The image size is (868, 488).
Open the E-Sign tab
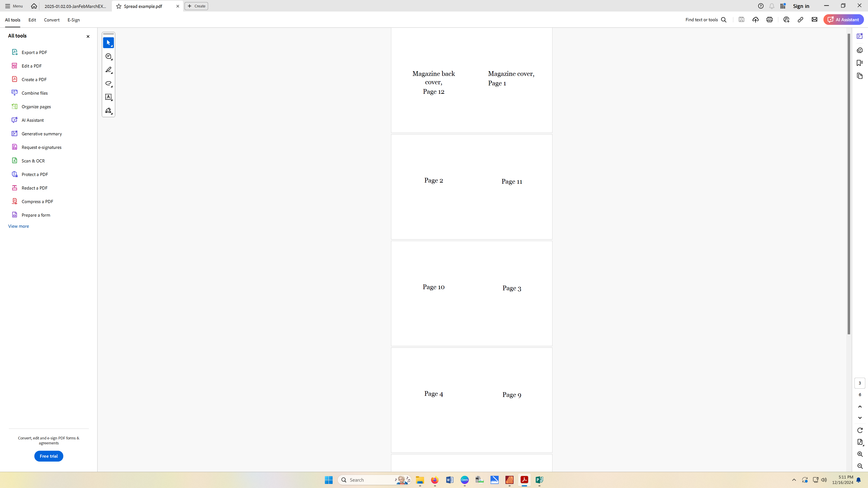pos(73,20)
